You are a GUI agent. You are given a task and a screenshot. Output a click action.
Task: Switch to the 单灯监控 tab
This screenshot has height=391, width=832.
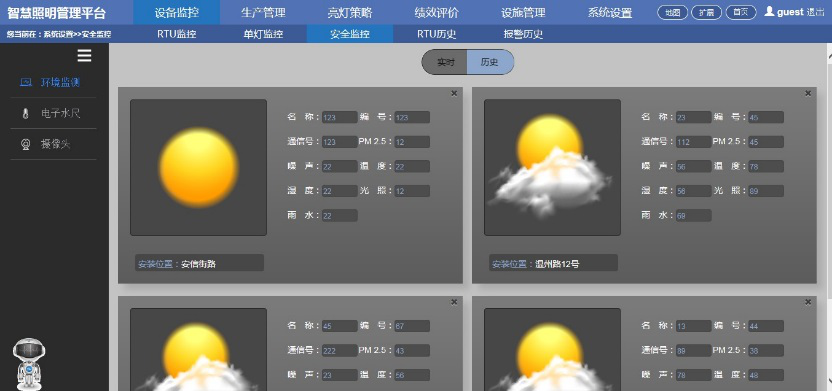click(x=263, y=34)
